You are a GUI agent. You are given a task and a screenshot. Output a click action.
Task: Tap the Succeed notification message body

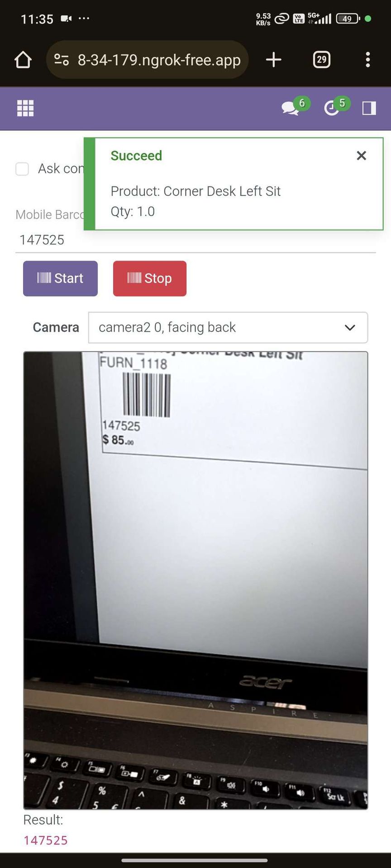(x=195, y=201)
